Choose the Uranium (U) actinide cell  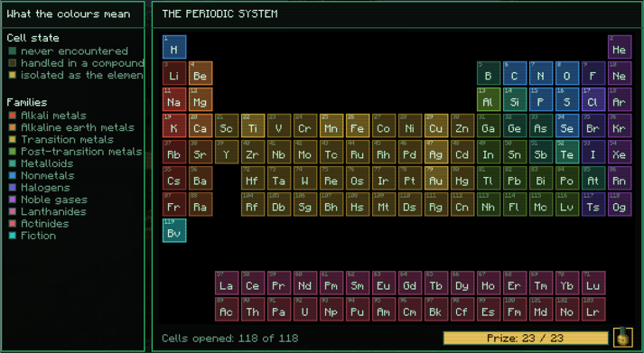click(x=304, y=309)
